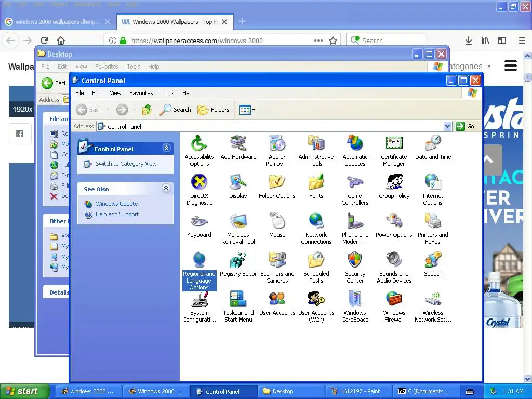The image size is (532, 399).
Task: Click Windows Update link
Action: [117, 204]
